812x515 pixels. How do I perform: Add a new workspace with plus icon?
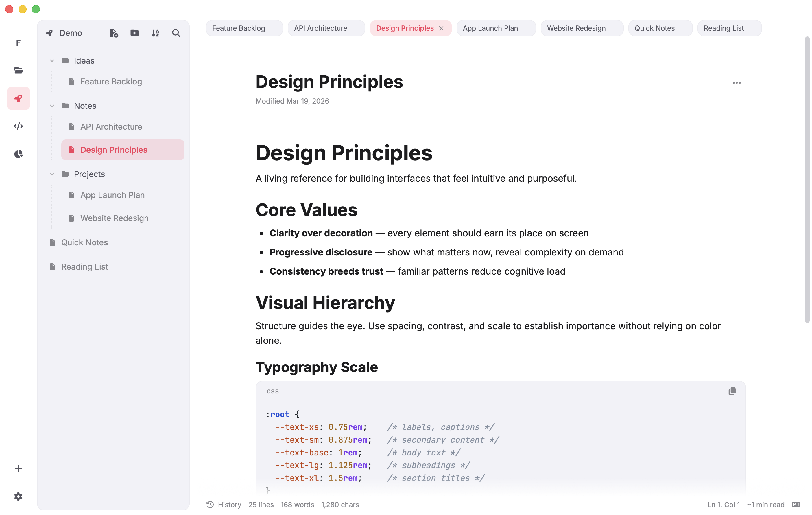tap(18, 468)
